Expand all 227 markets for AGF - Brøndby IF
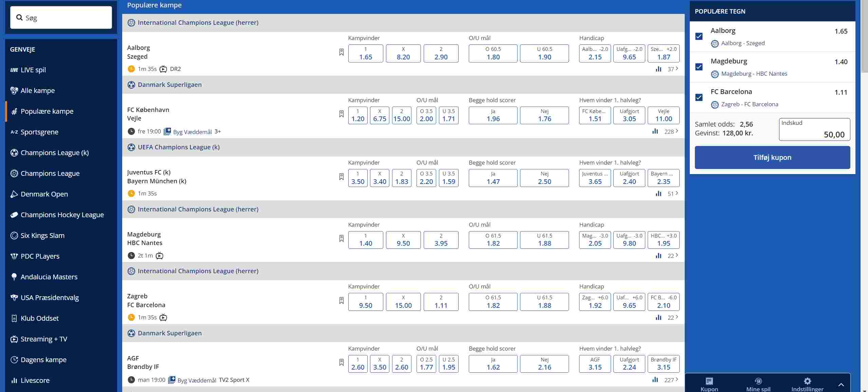Image resolution: width=868 pixels, height=392 pixels. pyautogui.click(x=671, y=380)
